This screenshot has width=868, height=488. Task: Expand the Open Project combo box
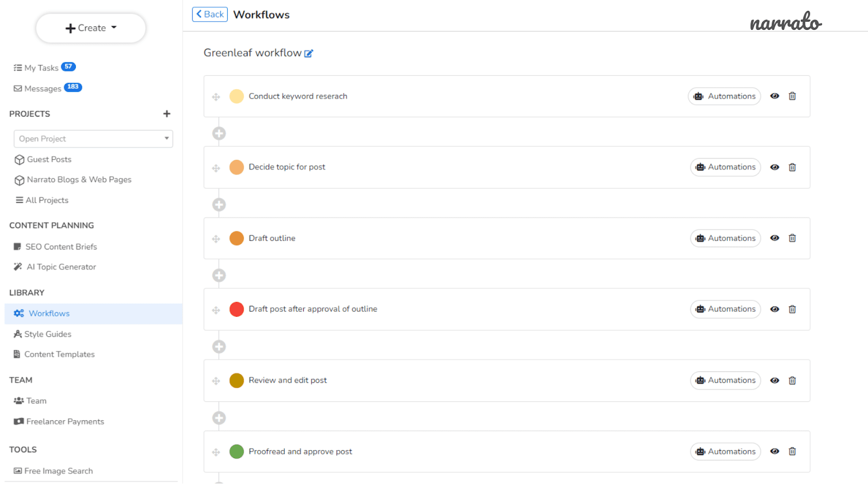[x=93, y=139]
